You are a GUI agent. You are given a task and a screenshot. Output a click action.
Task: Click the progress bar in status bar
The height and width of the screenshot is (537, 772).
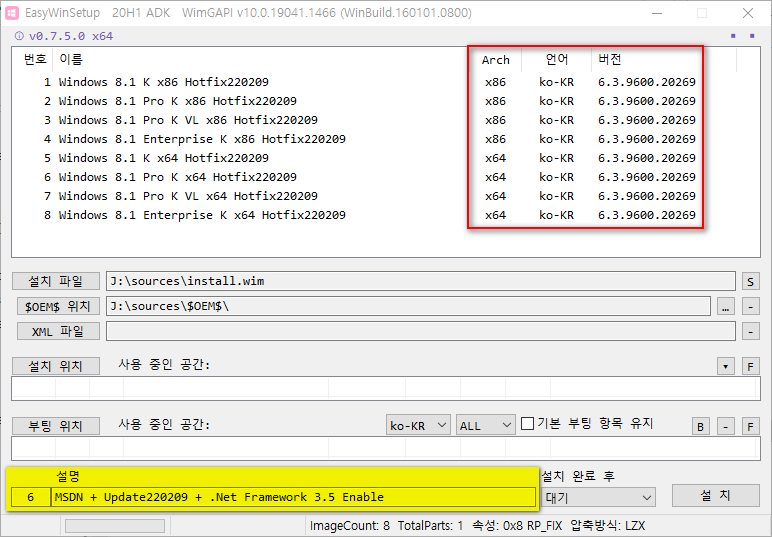pyautogui.click(x=115, y=526)
